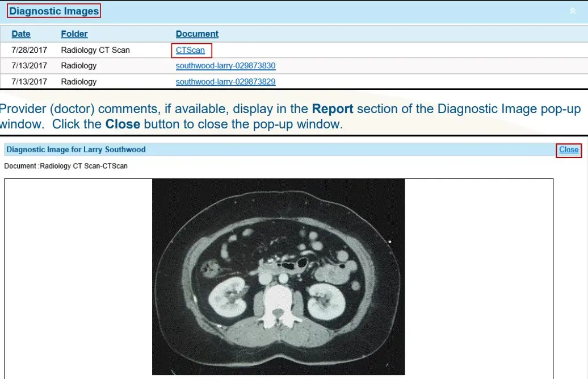Select the 7/28/2017 date cell
The image size is (588, 379).
(x=30, y=50)
